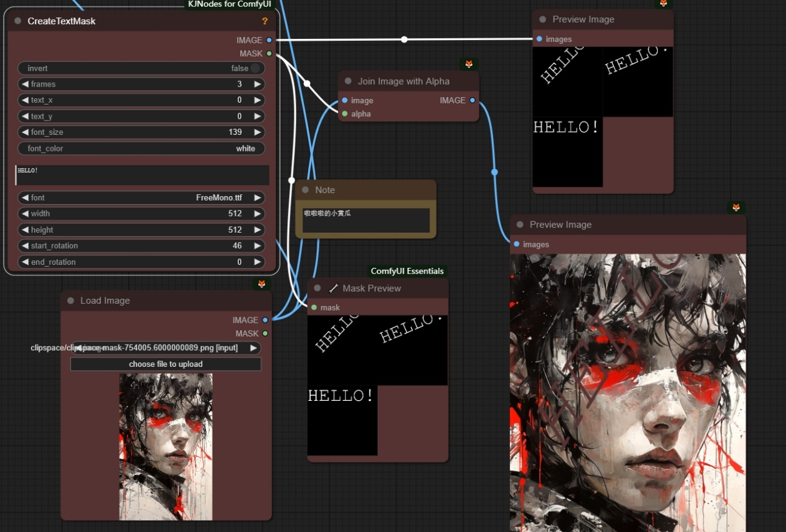786x532 pixels.
Task: Click the CreateTextMask help question mark icon
Action: click(x=265, y=21)
